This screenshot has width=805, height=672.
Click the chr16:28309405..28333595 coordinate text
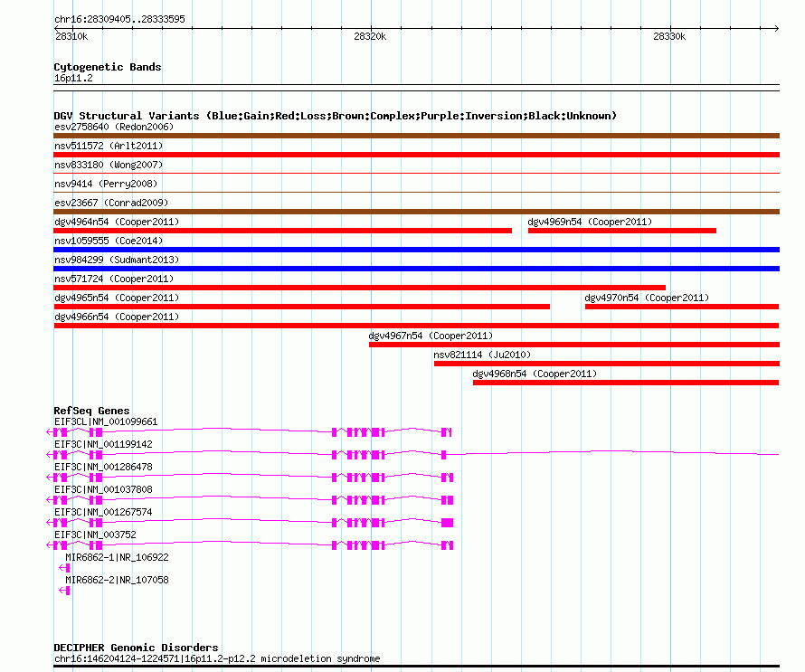pos(119,20)
